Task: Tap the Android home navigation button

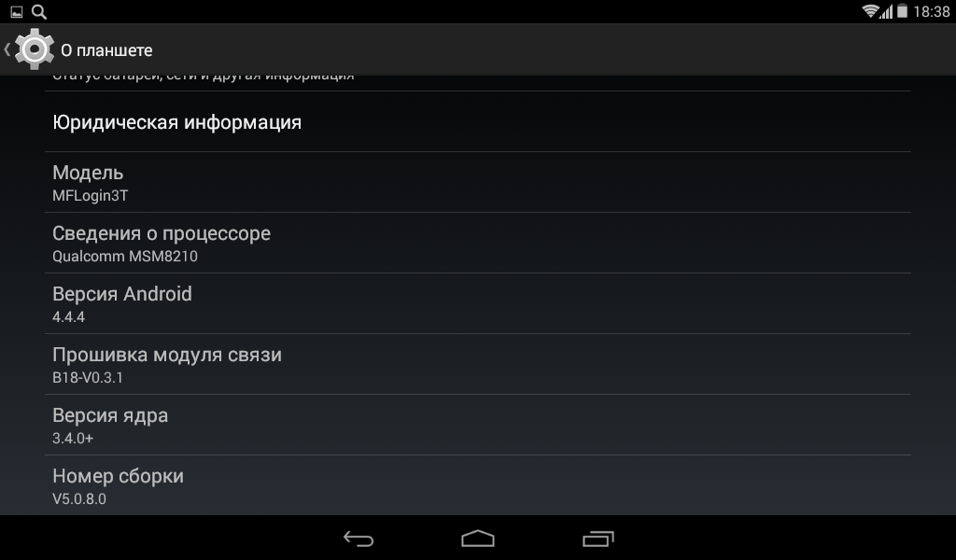Action: click(478, 538)
